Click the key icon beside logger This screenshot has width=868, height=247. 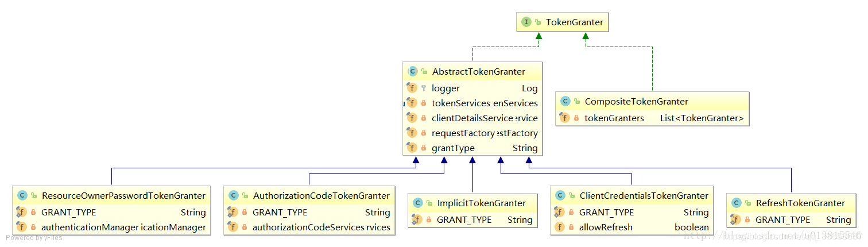[424, 88]
